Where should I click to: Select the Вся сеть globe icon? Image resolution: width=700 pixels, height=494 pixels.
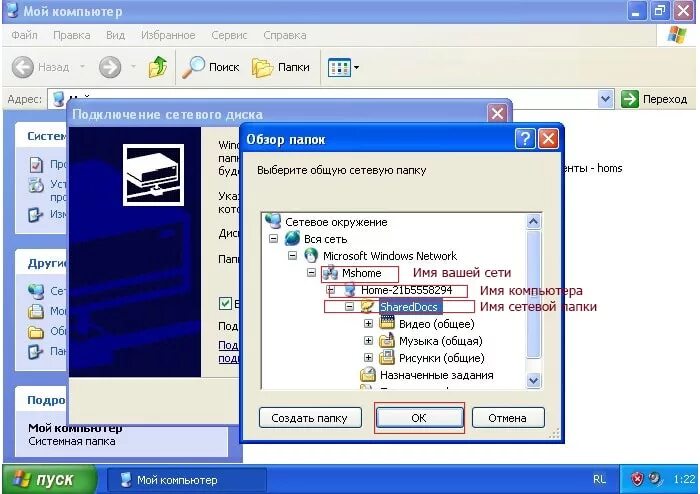[x=292, y=239]
